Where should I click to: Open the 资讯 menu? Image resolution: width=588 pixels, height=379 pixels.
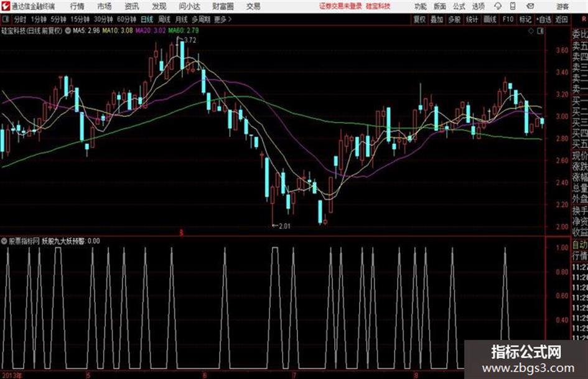pyautogui.click(x=132, y=6)
